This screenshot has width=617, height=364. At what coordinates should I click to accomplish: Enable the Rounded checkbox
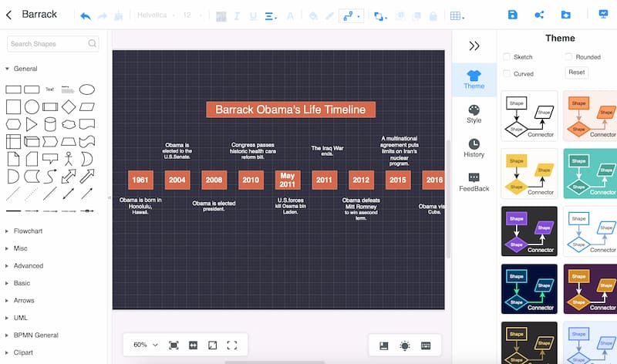coord(568,56)
